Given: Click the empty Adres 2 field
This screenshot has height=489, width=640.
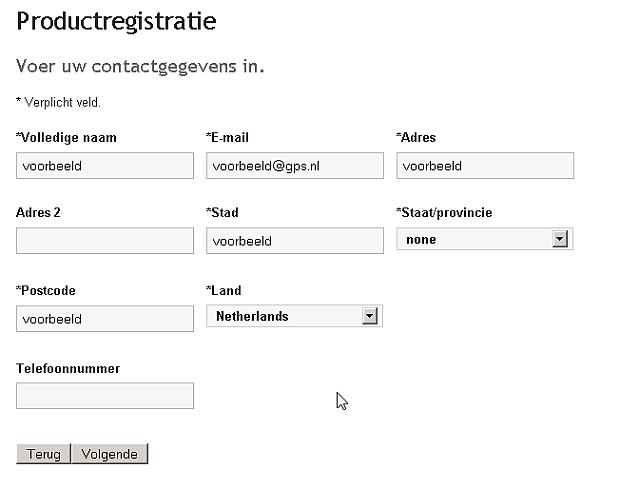Looking at the screenshot, I should [105, 241].
